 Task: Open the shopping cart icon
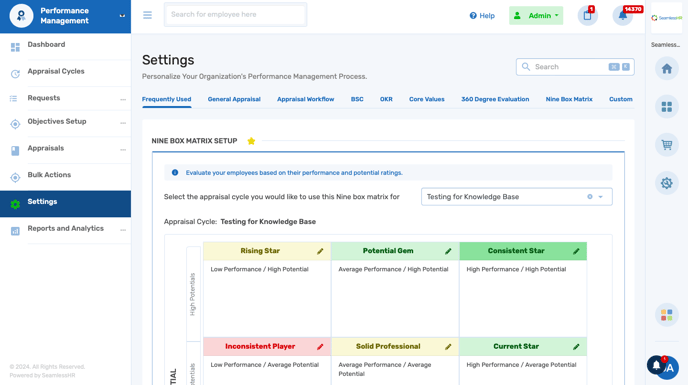(x=666, y=145)
